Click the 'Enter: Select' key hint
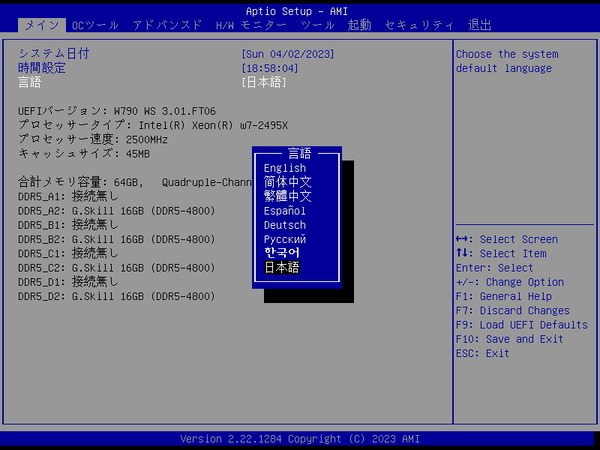This screenshot has width=600, height=450. tap(494, 268)
